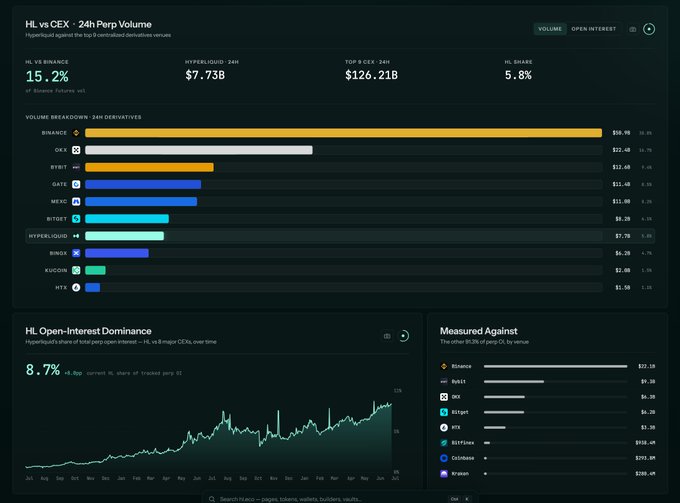
Task: Click the Bybit icon in Measured Against list
Action: (x=444, y=382)
